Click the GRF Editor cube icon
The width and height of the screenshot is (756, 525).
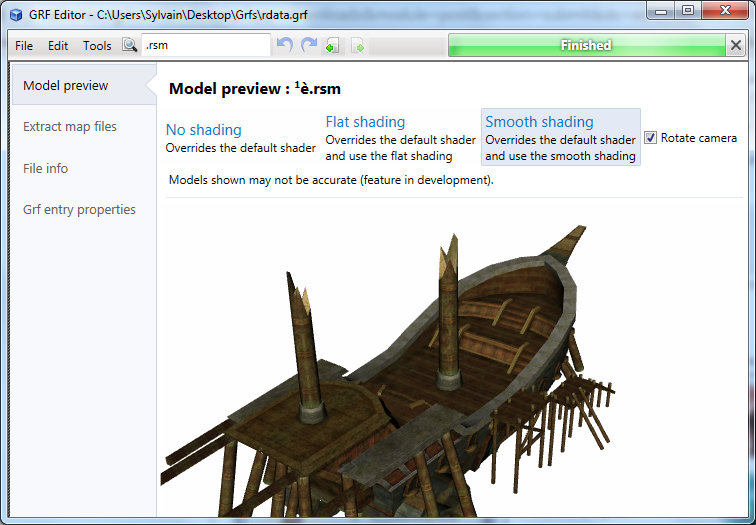point(16,14)
